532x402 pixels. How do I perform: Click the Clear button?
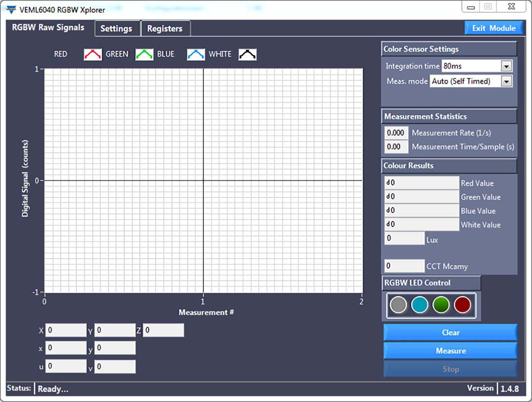(x=450, y=332)
